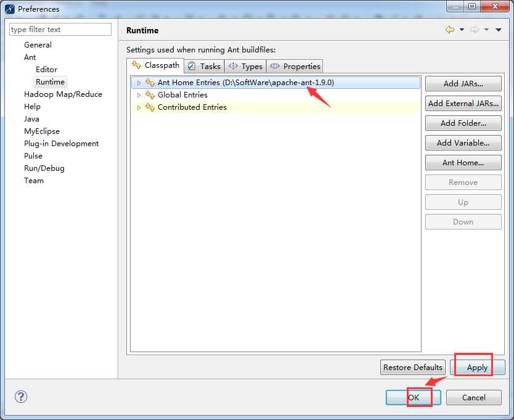
Task: Confirm the preferences with OK
Action: coord(414,397)
